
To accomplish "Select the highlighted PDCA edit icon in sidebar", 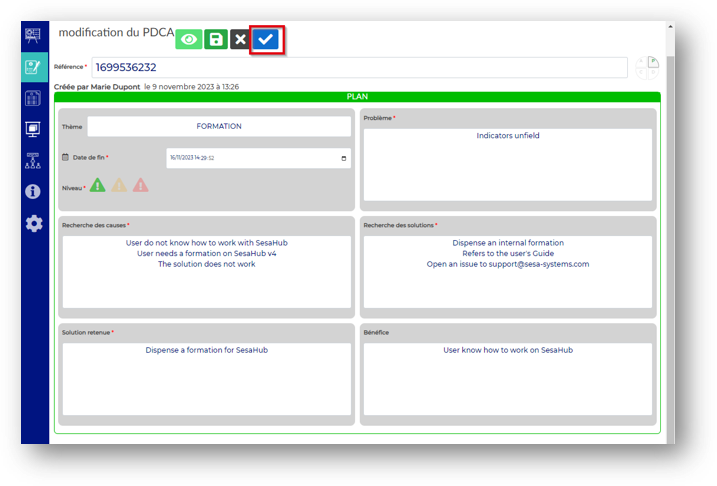I will (x=33, y=67).
